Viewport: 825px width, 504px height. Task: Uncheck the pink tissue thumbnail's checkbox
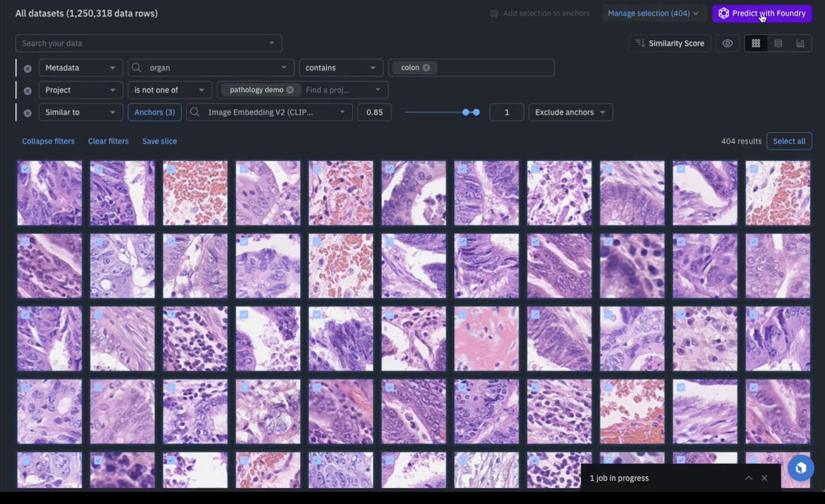(462, 315)
